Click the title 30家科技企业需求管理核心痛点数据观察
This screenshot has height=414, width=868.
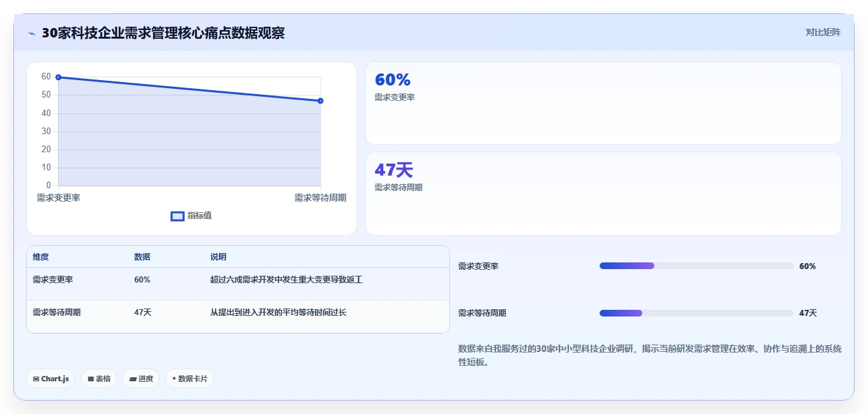click(163, 33)
